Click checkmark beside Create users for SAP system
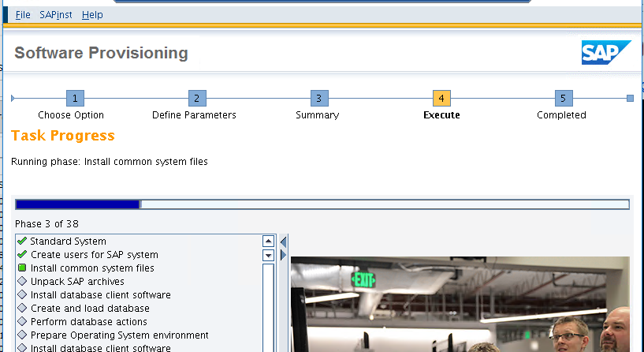 coord(22,255)
